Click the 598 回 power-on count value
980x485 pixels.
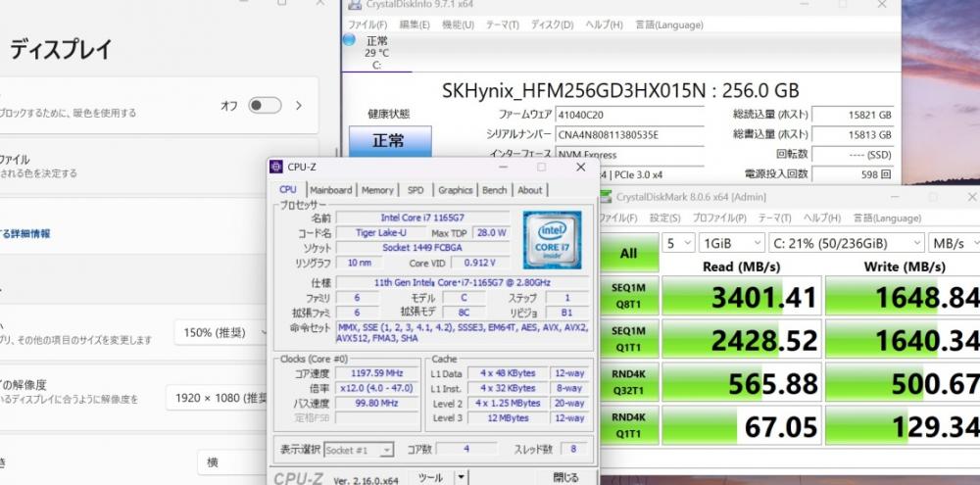854,175
